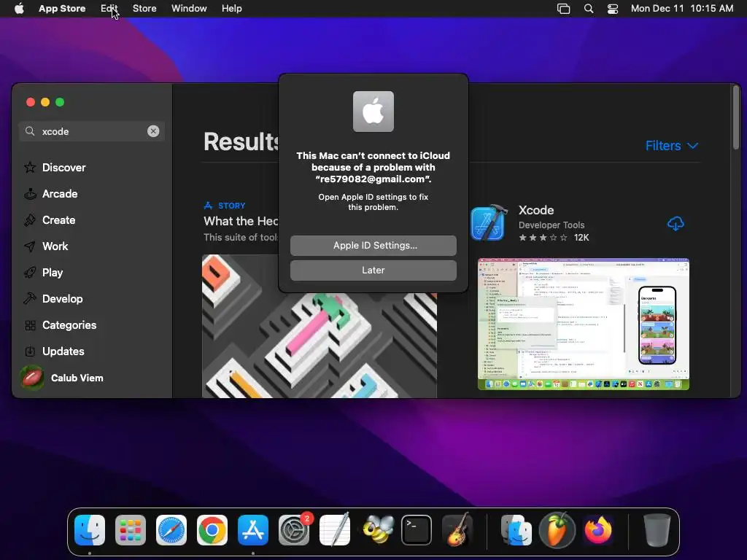
Task: Open Launchpad from the Dock
Action: (131, 529)
